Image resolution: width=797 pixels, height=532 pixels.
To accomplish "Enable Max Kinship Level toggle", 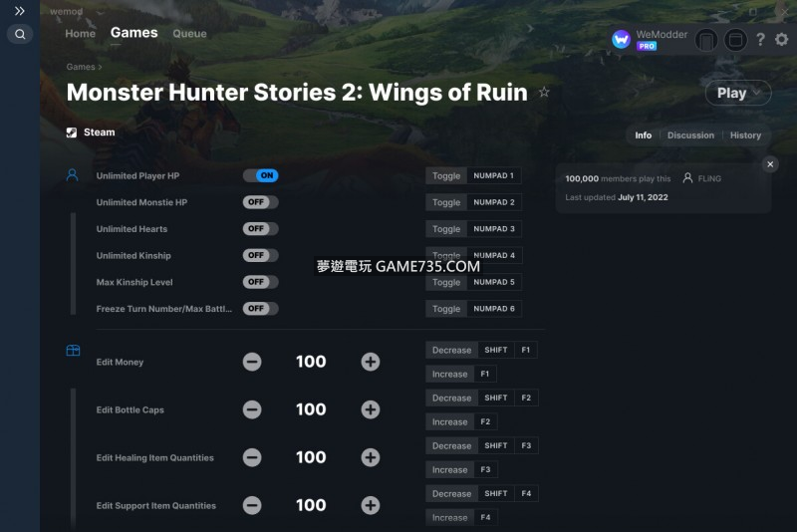I will pos(260,282).
